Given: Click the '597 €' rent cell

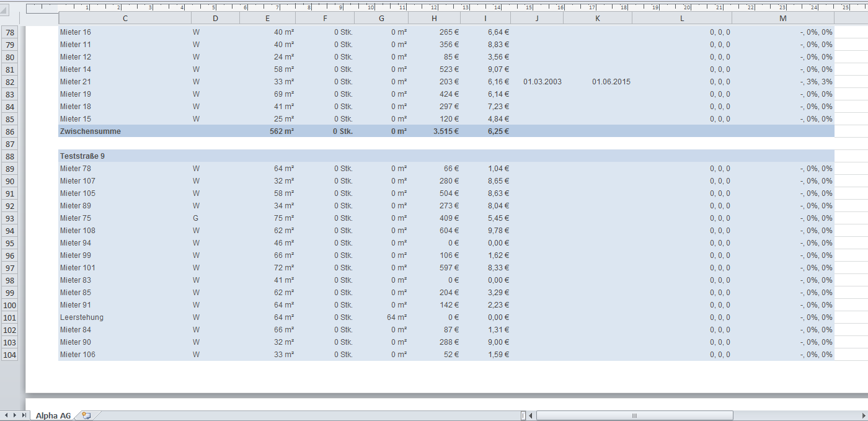Looking at the screenshot, I should 434,267.
